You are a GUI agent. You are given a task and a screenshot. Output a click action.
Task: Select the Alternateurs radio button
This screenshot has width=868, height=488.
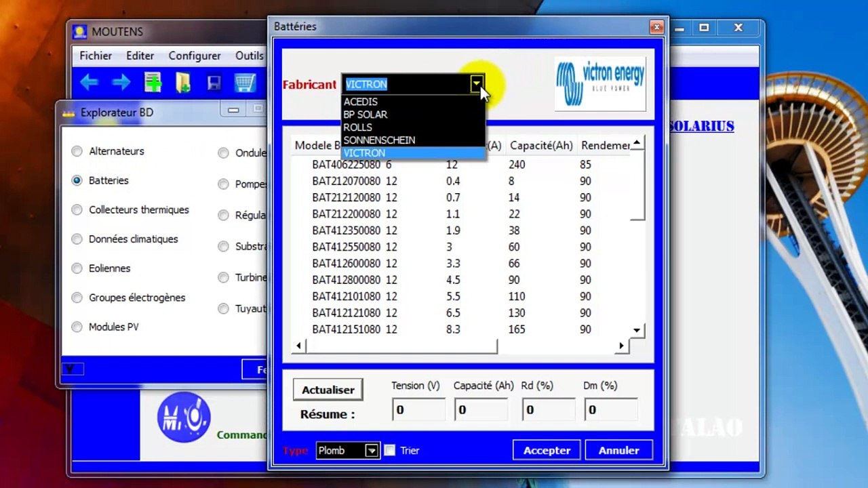point(77,151)
